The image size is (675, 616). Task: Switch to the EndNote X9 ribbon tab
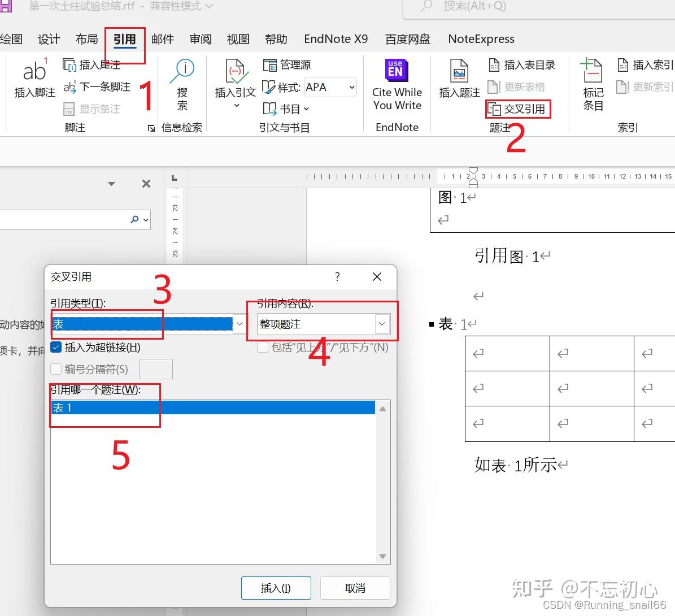pyautogui.click(x=336, y=38)
